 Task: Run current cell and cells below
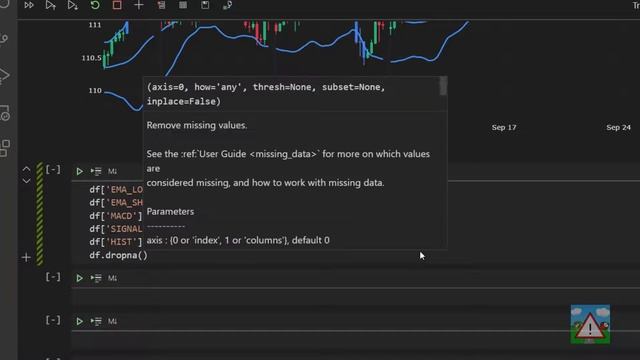[x=73, y=5]
